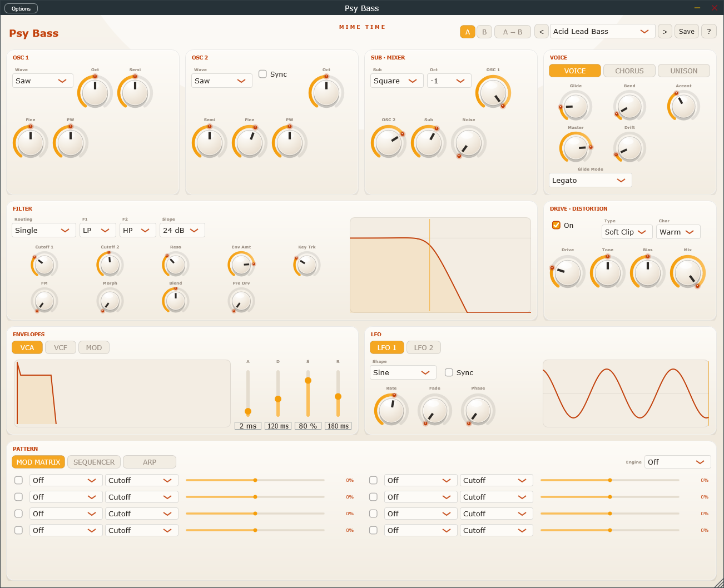Switch to the UNISON tab

[684, 71]
